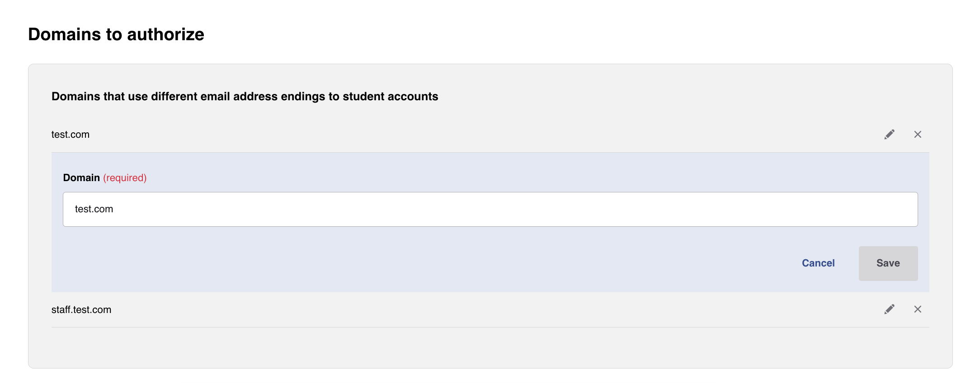Click the divider line under staff.test.com row
Screen dimensions: 980x383
click(490, 327)
